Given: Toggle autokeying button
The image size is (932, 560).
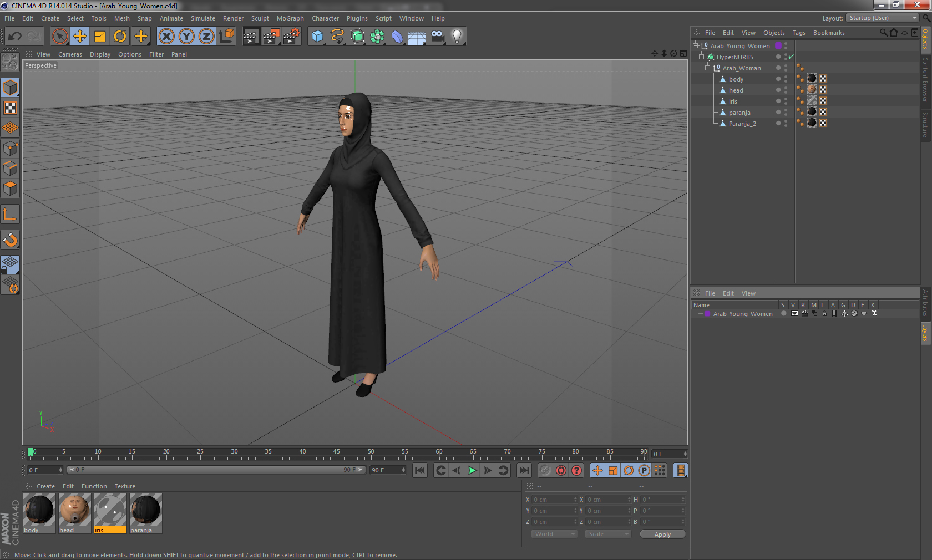Looking at the screenshot, I should click(x=561, y=470).
